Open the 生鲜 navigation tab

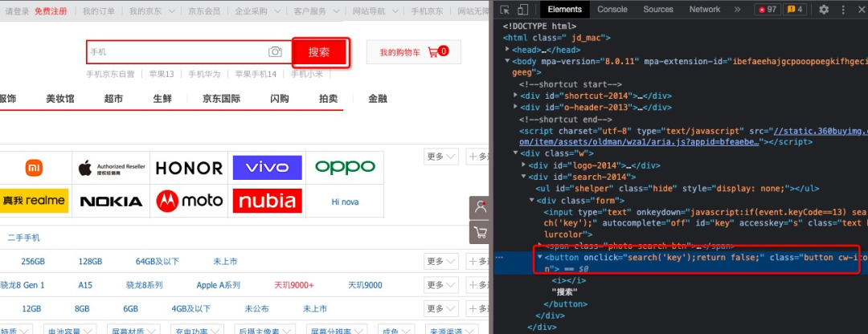coord(162,99)
